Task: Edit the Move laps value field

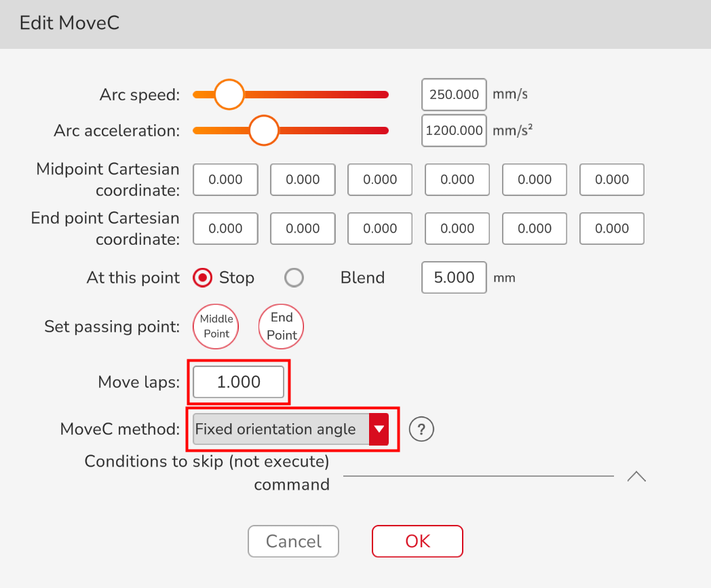Action: (x=239, y=382)
